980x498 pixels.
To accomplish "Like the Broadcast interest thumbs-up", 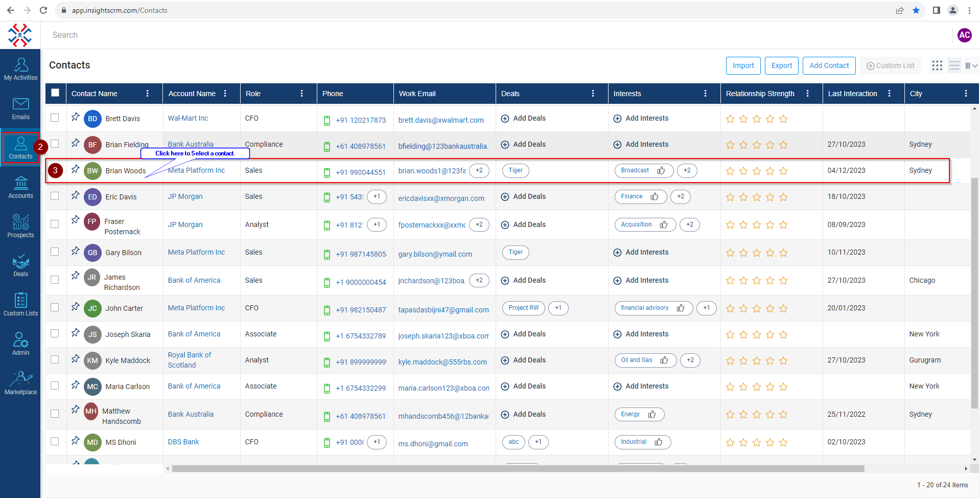I will [x=661, y=170].
